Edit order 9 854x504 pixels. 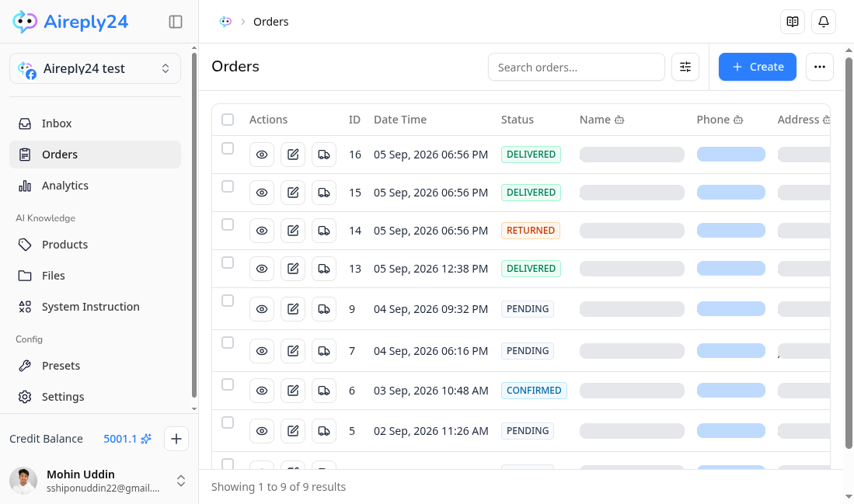coord(293,309)
